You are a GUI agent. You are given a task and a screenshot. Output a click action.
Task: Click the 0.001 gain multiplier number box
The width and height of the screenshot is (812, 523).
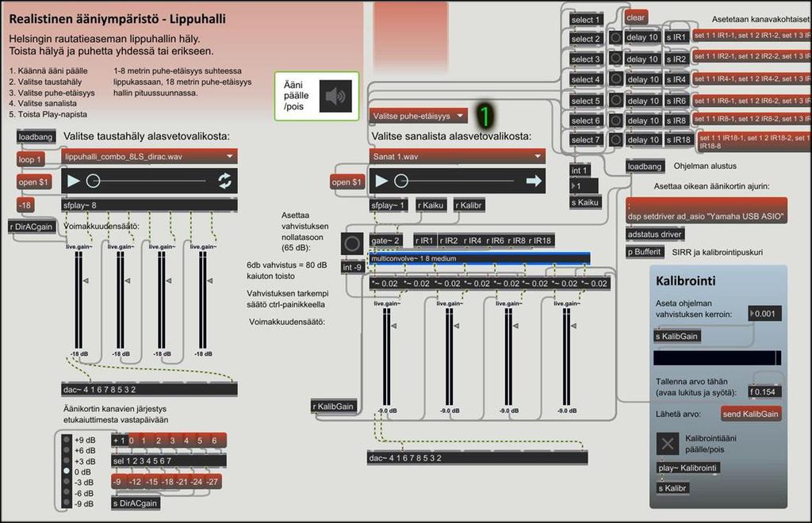[x=764, y=314]
